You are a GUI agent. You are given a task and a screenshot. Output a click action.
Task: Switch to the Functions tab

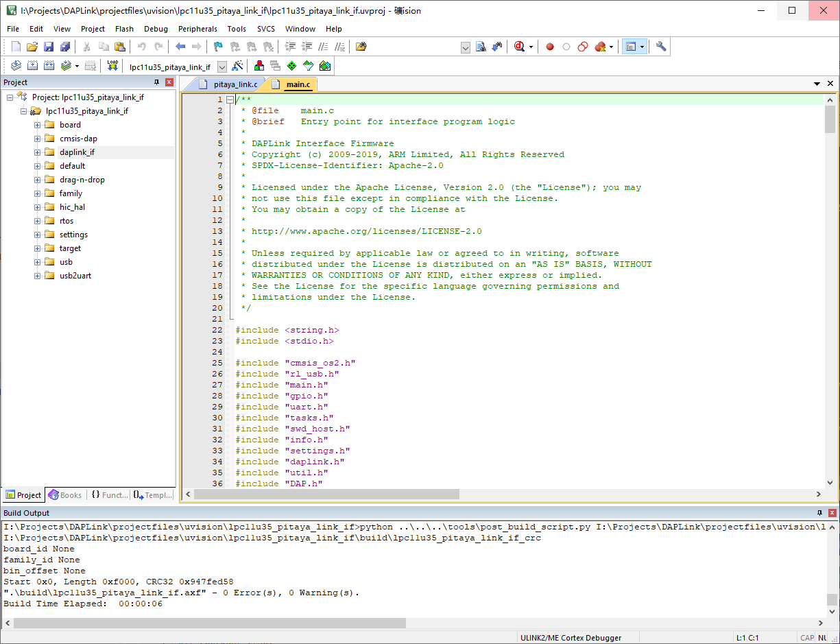(108, 494)
